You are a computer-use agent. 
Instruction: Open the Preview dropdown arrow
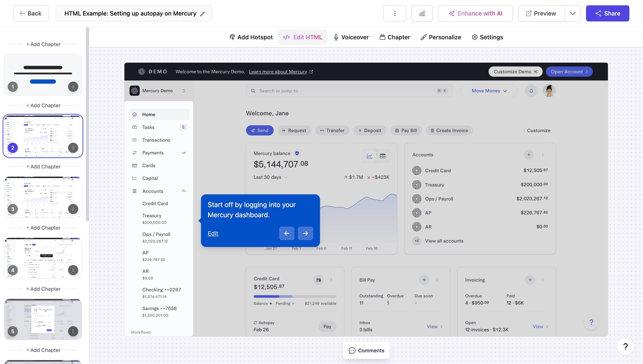573,14
